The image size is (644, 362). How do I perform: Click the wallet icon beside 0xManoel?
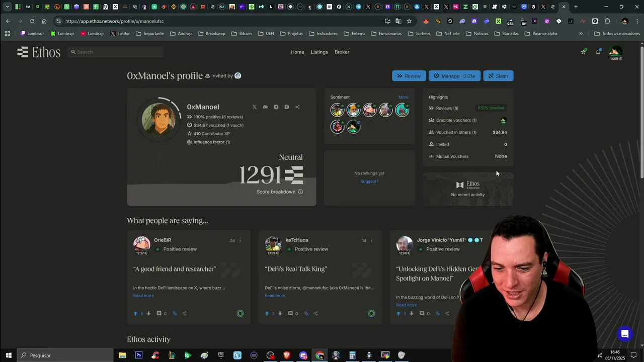[287, 107]
